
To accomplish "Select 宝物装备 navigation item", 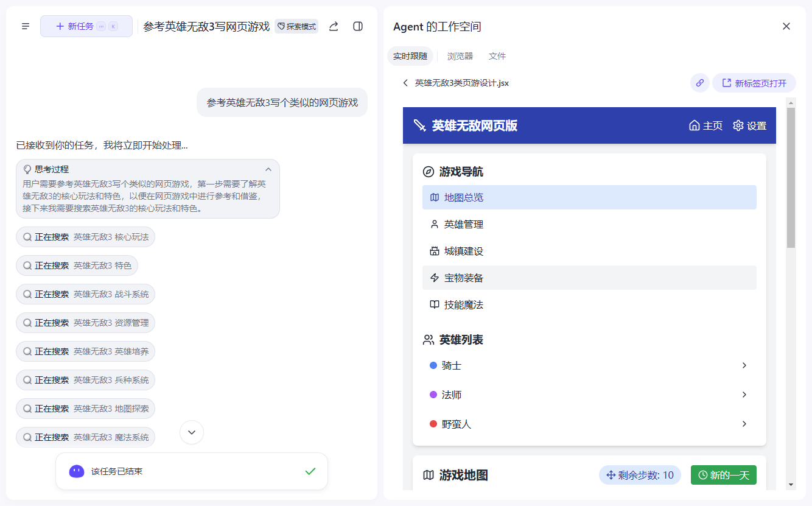I will [x=589, y=278].
